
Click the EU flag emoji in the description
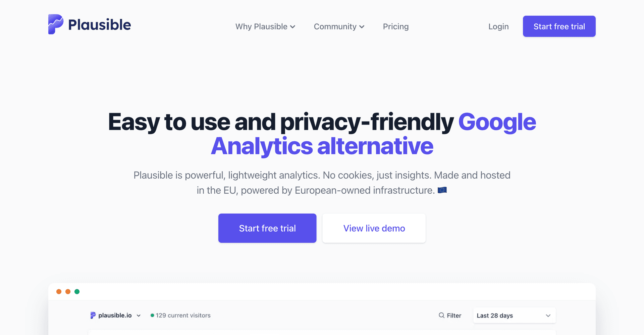pyautogui.click(x=442, y=190)
